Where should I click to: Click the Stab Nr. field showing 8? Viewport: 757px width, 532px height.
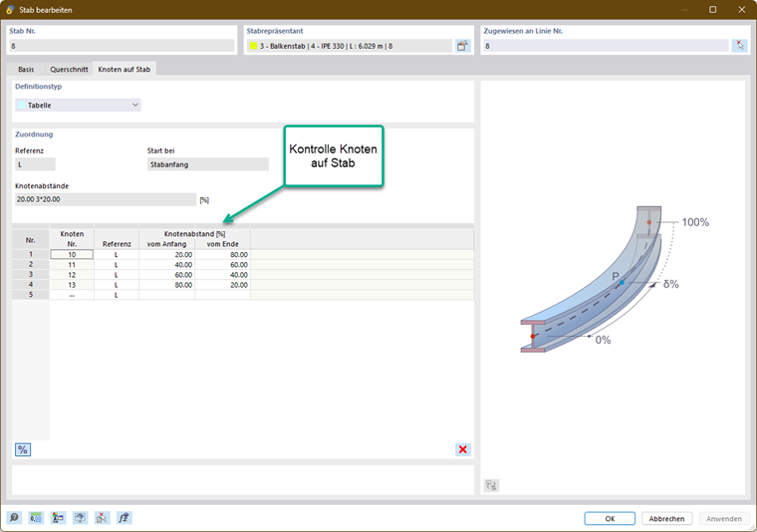click(x=122, y=46)
